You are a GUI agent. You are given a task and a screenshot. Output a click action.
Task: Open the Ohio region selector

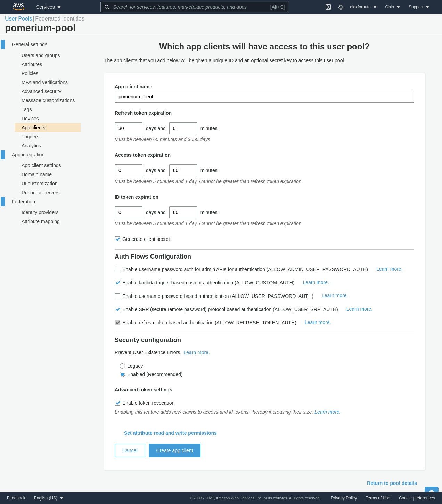click(x=392, y=7)
